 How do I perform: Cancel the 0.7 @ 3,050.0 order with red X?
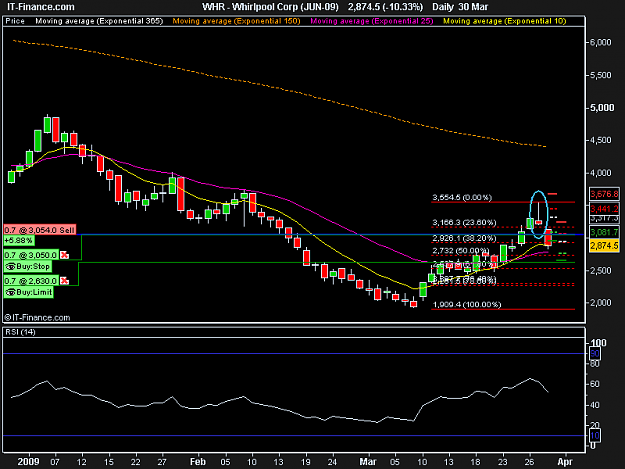click(64, 255)
